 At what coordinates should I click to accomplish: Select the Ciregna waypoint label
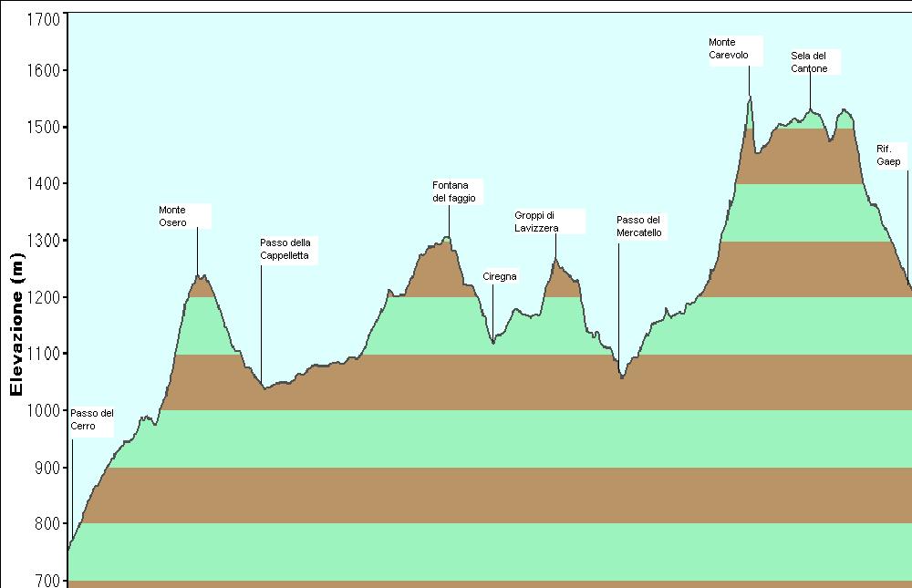click(500, 277)
